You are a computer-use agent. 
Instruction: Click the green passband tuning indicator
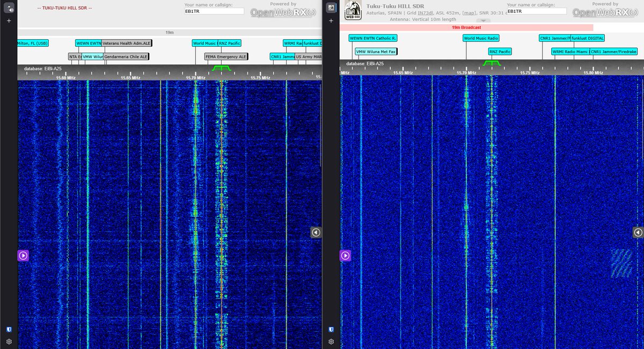pos(220,68)
